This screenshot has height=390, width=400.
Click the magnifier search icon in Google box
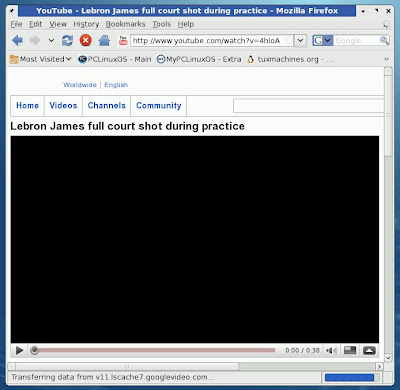384,41
